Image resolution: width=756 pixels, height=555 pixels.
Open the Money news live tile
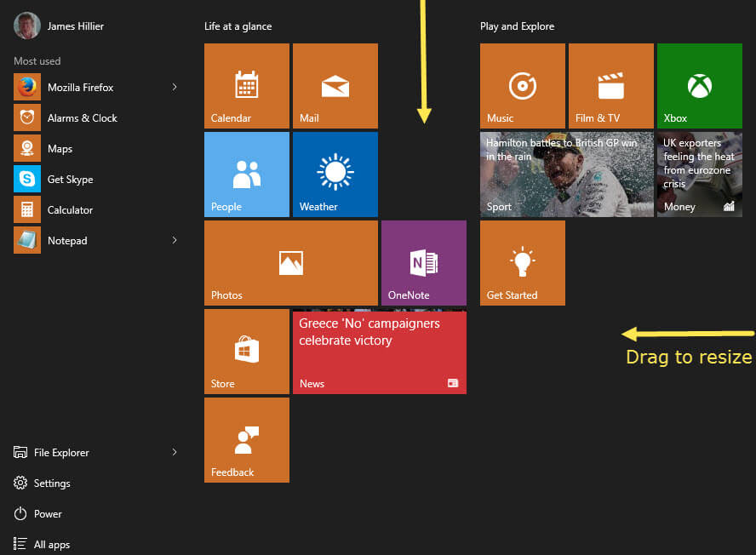pos(700,175)
